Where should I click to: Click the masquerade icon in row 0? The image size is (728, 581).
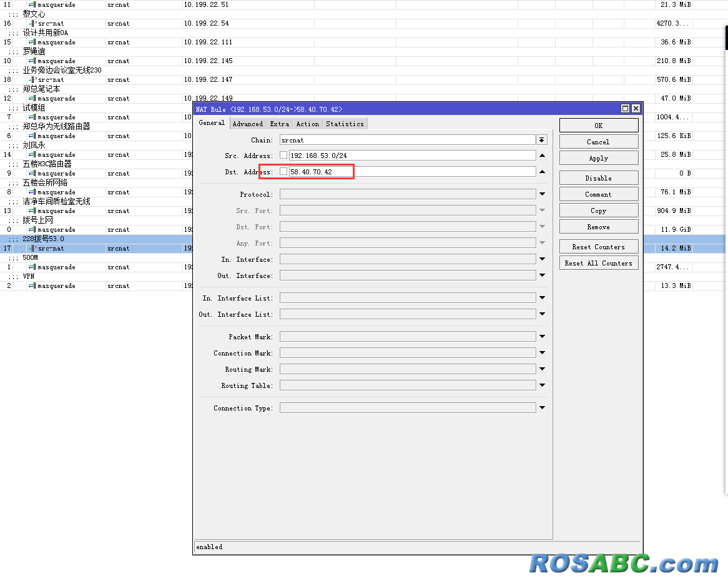pyautogui.click(x=32, y=230)
